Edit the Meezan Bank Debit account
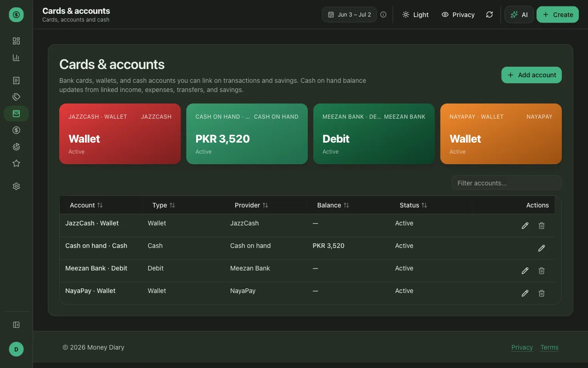 (525, 270)
